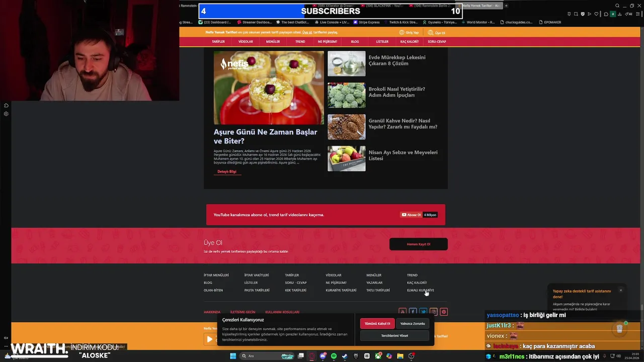Open Twitter social icon in footer
The width and height of the screenshot is (644, 362).
point(423,312)
